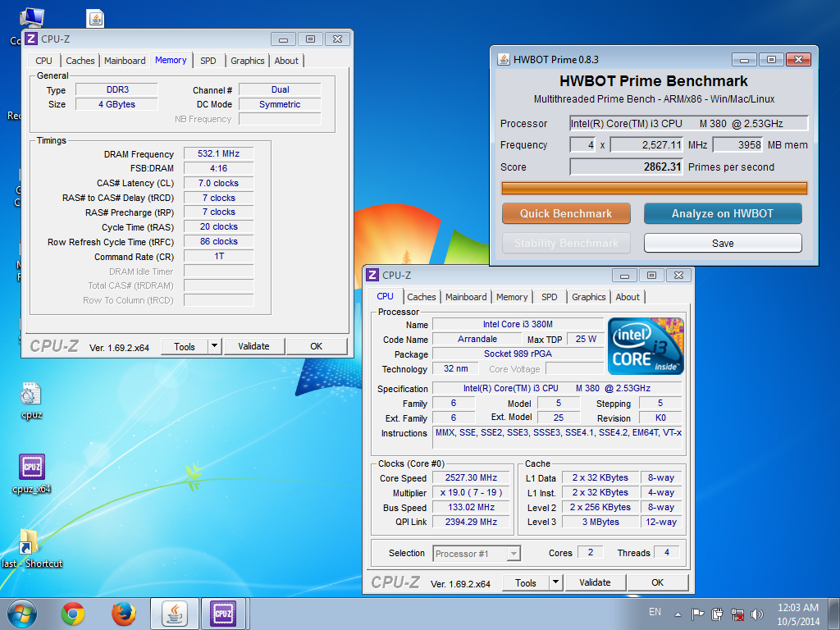Click Validate in the lower CPU-Z window
Image resolution: width=840 pixels, height=630 pixels.
[x=596, y=583]
